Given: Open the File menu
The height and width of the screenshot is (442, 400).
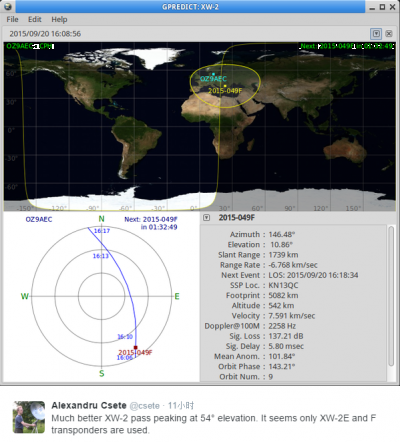Looking at the screenshot, I should (12, 19).
